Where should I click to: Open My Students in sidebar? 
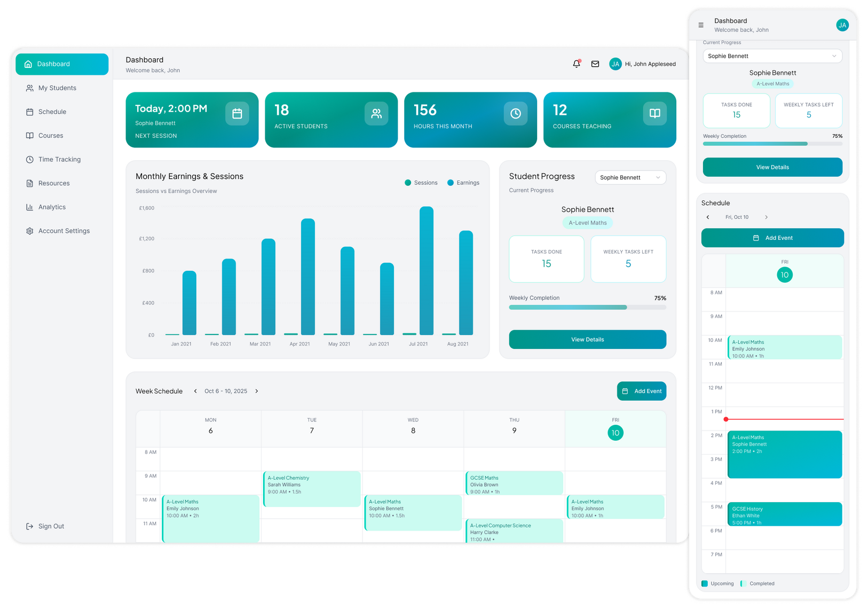[x=57, y=88]
